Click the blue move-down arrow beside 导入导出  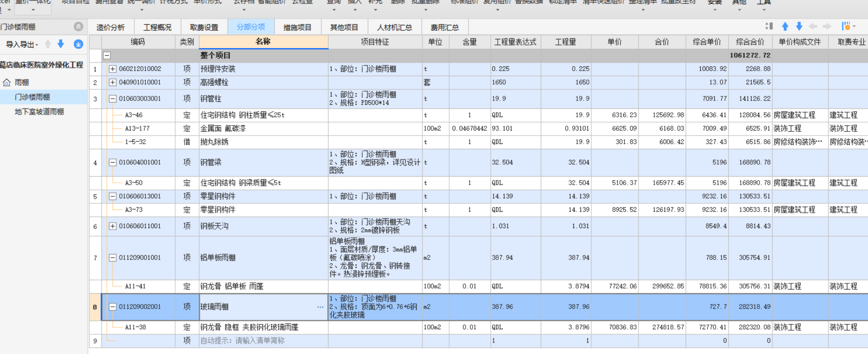tap(61, 44)
